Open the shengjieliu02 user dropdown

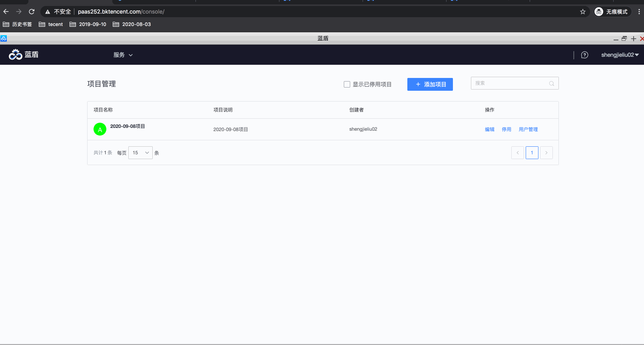(x=620, y=55)
